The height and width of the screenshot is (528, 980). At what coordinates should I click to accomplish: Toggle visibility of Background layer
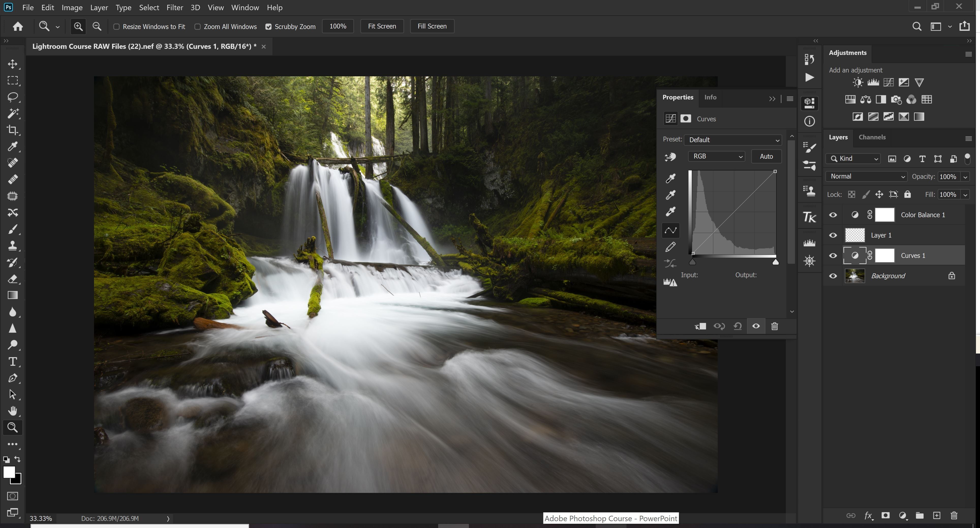(x=833, y=276)
